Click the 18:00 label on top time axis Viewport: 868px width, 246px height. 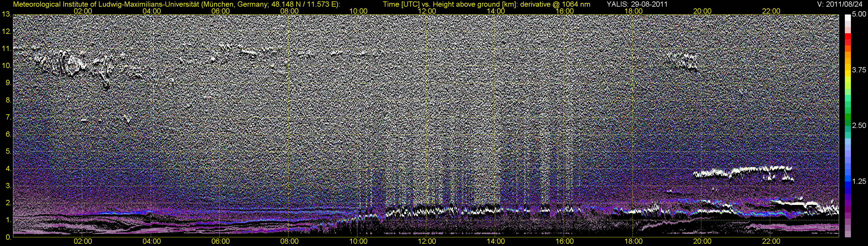pyautogui.click(x=633, y=11)
